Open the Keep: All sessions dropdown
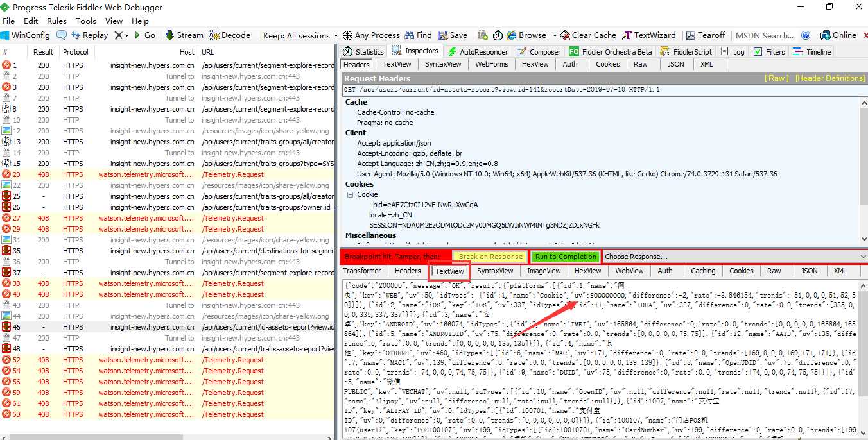868x440 pixels. pyautogui.click(x=300, y=35)
